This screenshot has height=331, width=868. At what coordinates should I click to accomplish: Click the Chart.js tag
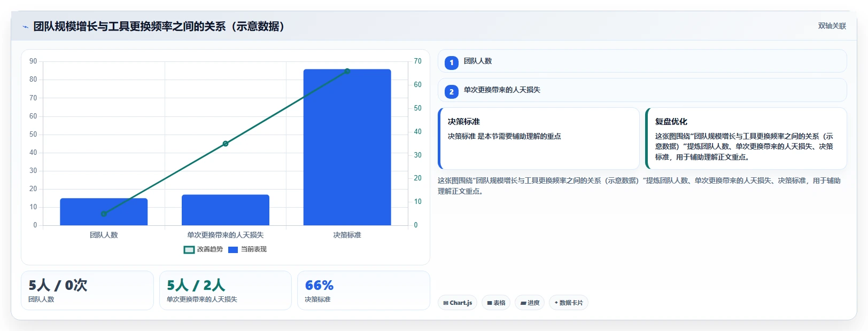458,303
